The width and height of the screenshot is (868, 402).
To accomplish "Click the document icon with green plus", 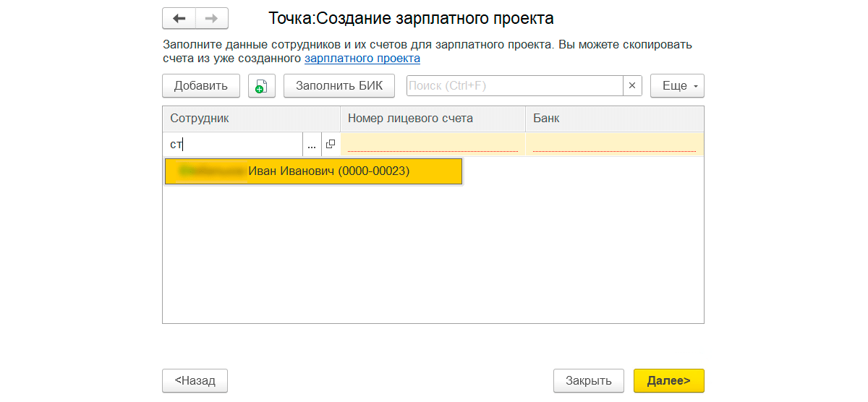I will (x=261, y=85).
